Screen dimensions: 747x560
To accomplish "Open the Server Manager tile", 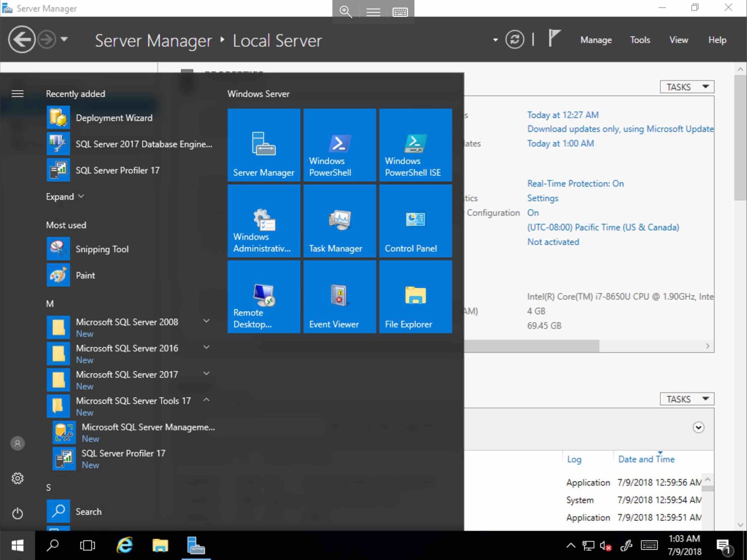I will click(x=264, y=145).
